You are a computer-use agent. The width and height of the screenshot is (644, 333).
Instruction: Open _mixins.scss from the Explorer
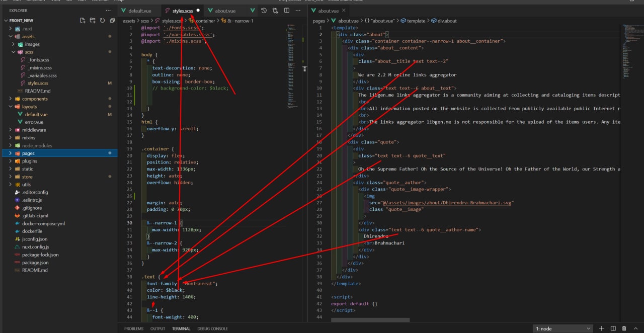tap(40, 68)
